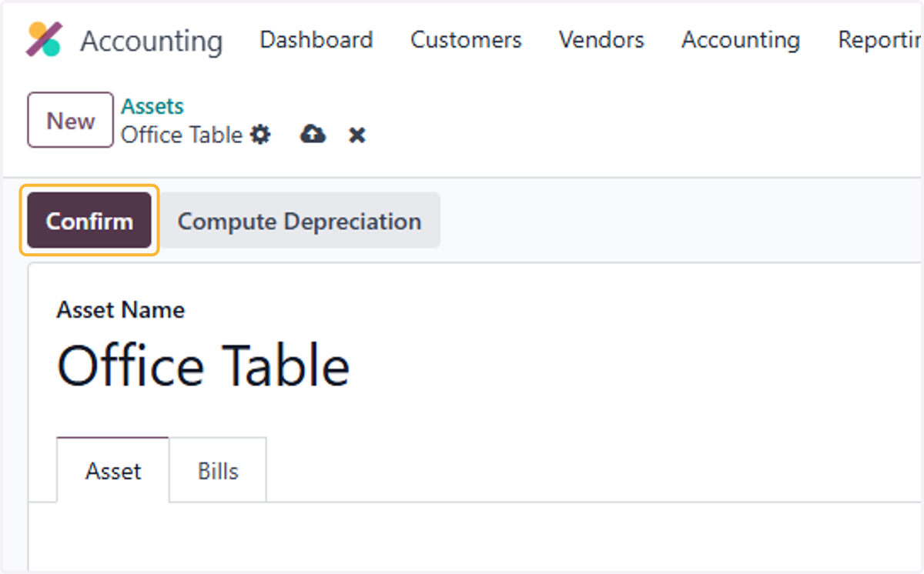Click the Asset Name label

click(x=121, y=310)
